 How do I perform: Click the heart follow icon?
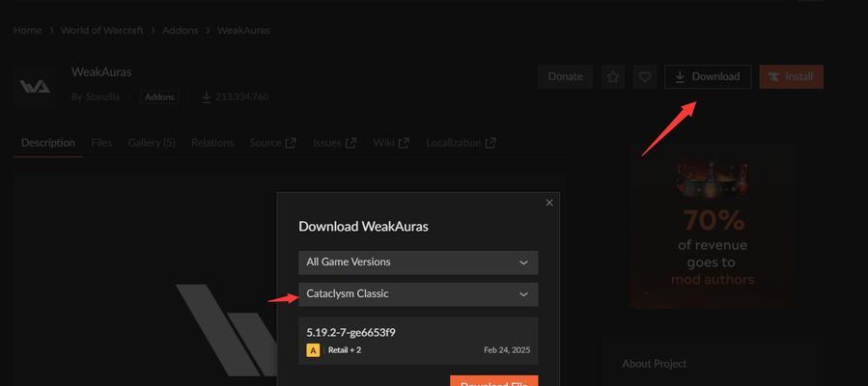(x=644, y=77)
